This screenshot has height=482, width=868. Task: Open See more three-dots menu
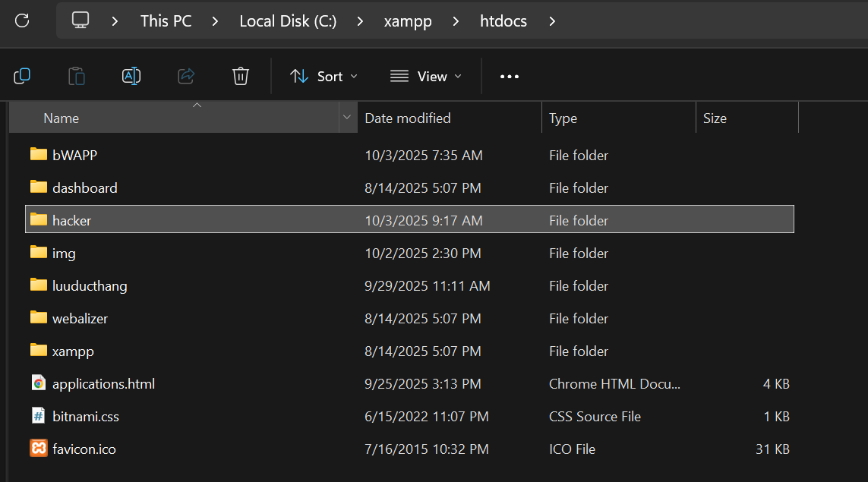point(509,76)
